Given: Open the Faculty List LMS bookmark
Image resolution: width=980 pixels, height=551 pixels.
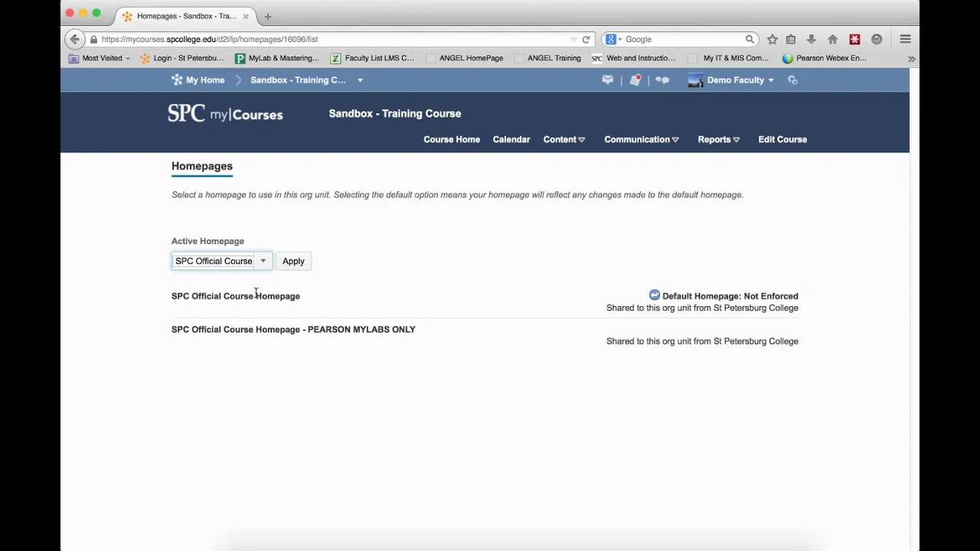Looking at the screenshot, I should pos(373,58).
